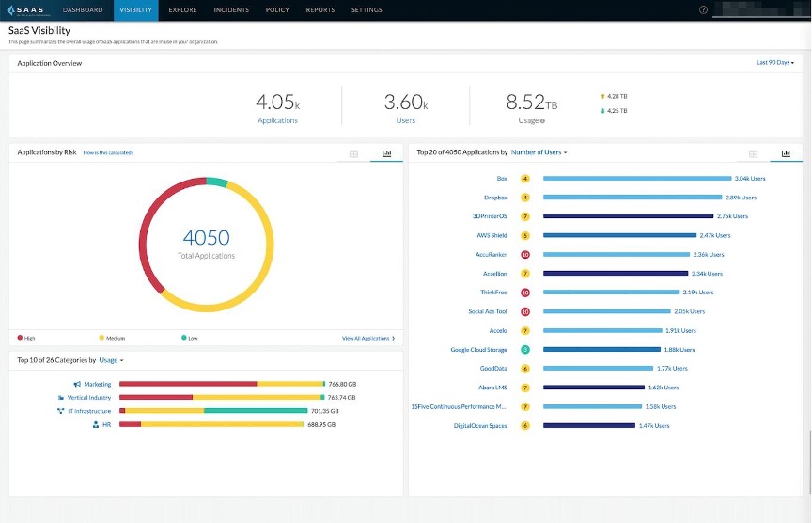Toggle the High risk legend item
The image size is (812, 523).
tap(26, 338)
